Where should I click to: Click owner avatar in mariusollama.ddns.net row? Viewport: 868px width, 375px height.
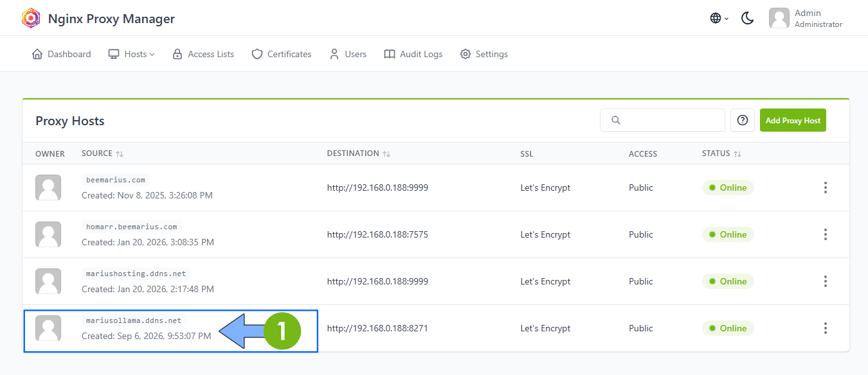coord(48,328)
